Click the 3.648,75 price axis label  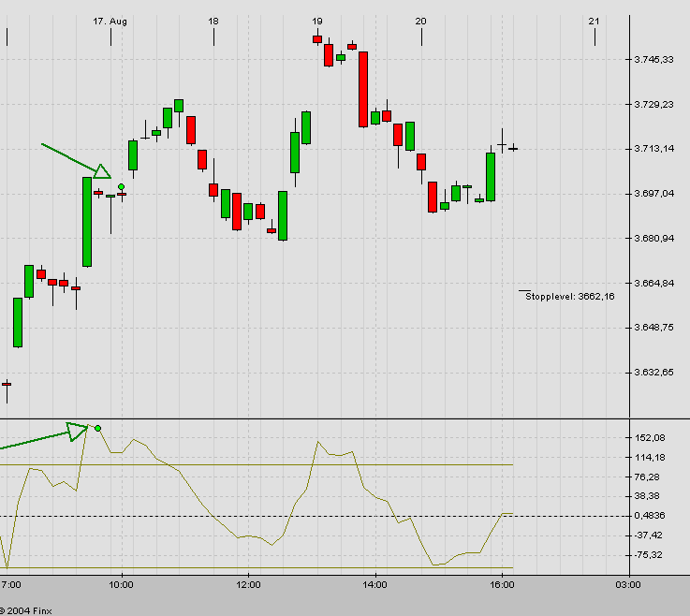click(x=653, y=328)
